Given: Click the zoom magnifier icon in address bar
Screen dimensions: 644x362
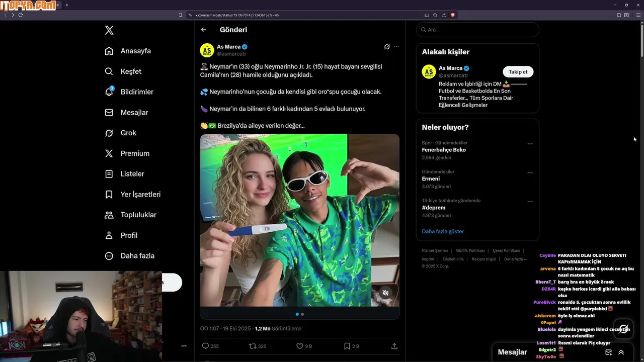Looking at the screenshot, I should (x=435, y=15).
